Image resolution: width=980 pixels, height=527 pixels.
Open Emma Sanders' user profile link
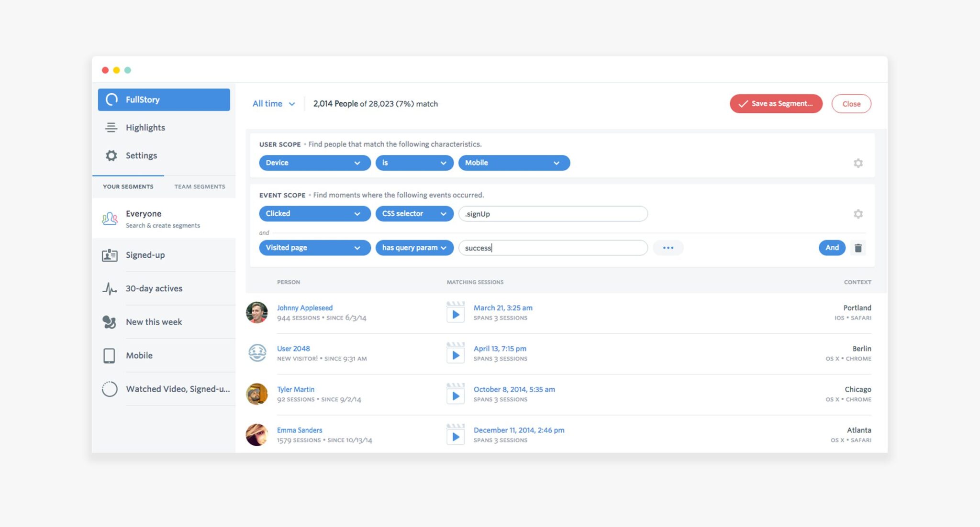pos(300,430)
